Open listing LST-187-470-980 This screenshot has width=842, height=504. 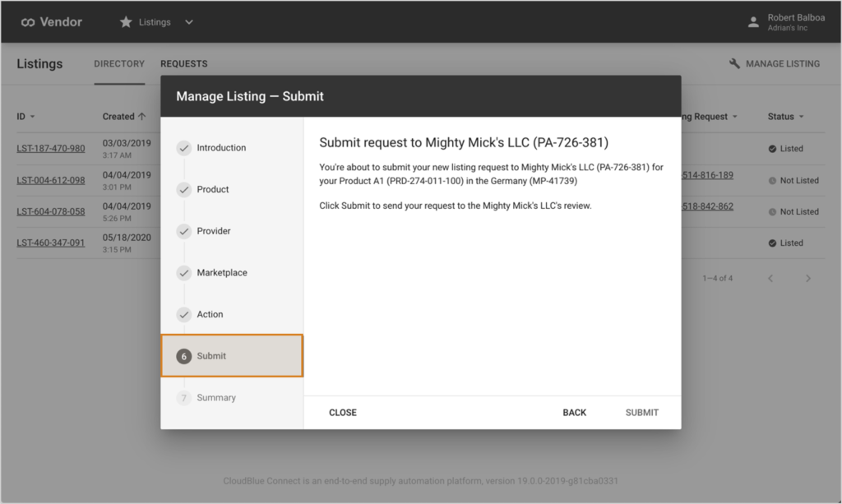point(51,149)
